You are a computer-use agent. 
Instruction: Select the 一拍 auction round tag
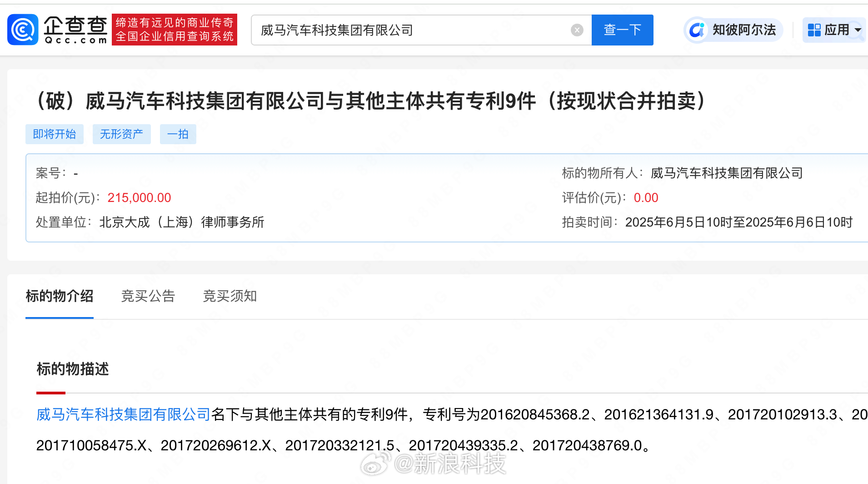pyautogui.click(x=178, y=134)
